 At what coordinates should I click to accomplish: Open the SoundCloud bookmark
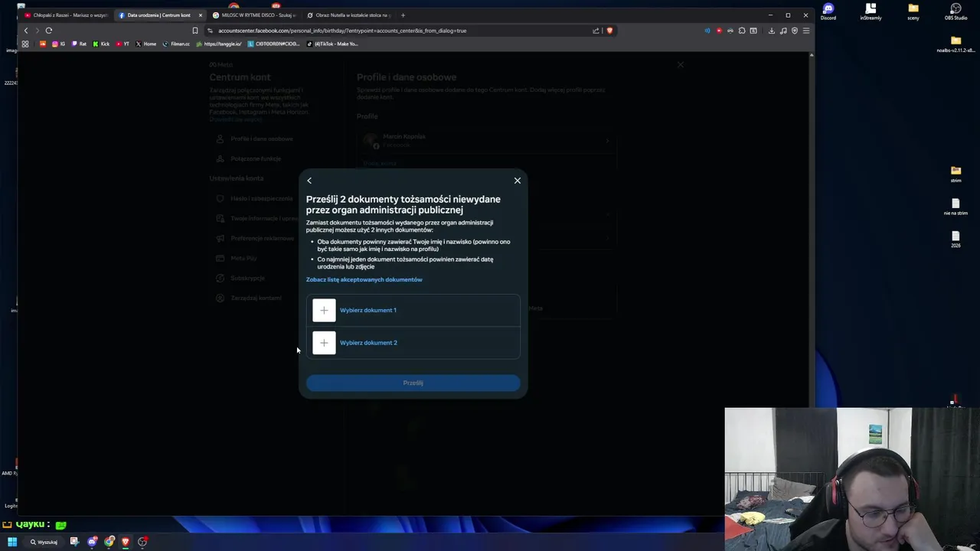coord(42,44)
